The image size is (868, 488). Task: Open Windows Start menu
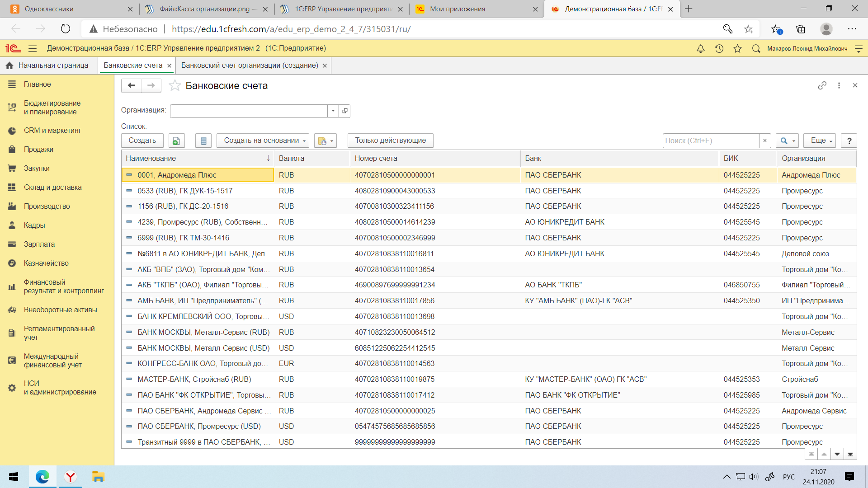point(14,477)
